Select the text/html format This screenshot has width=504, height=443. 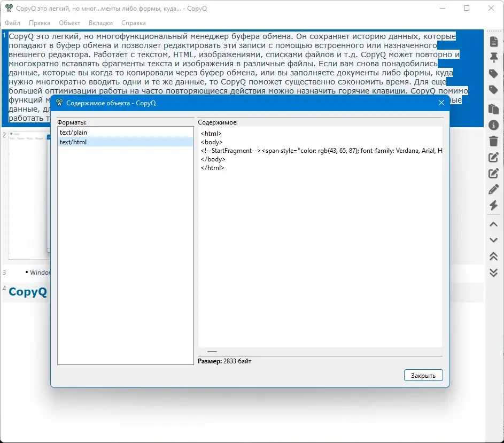[126, 142]
